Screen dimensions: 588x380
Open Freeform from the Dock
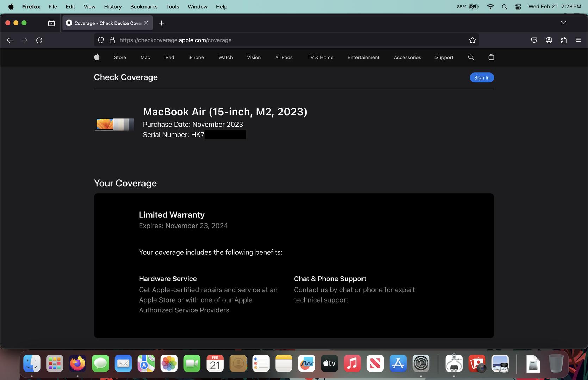(307, 363)
